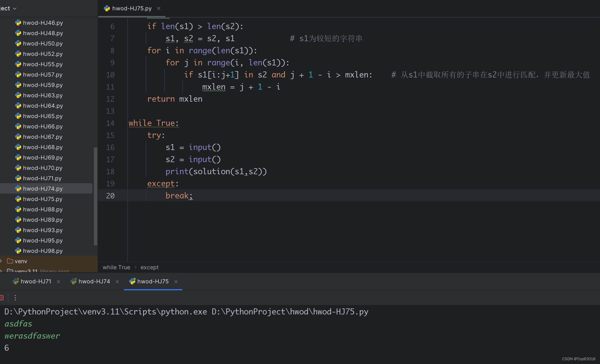600x364 pixels.
Task: Close the hwod-HJ75.py editor tab
Action: click(x=159, y=8)
